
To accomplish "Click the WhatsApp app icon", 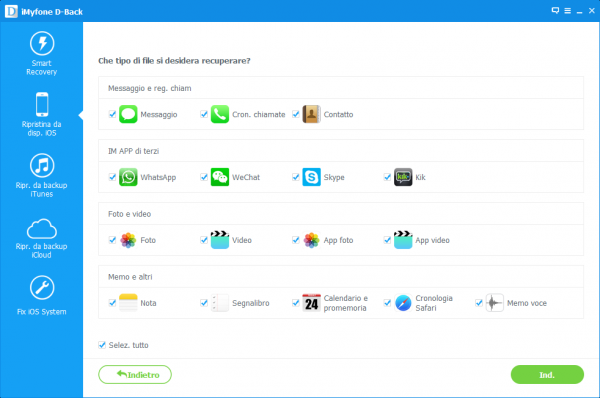I will pos(128,177).
